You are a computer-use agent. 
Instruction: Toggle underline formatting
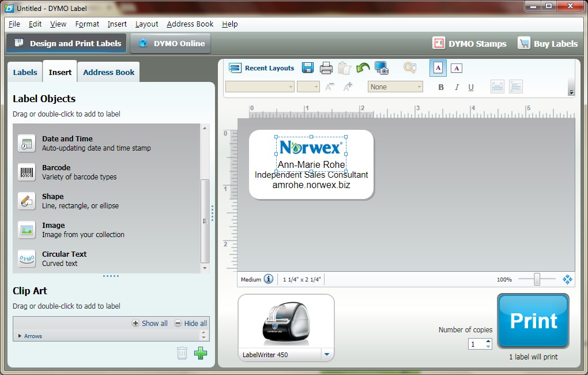[471, 87]
